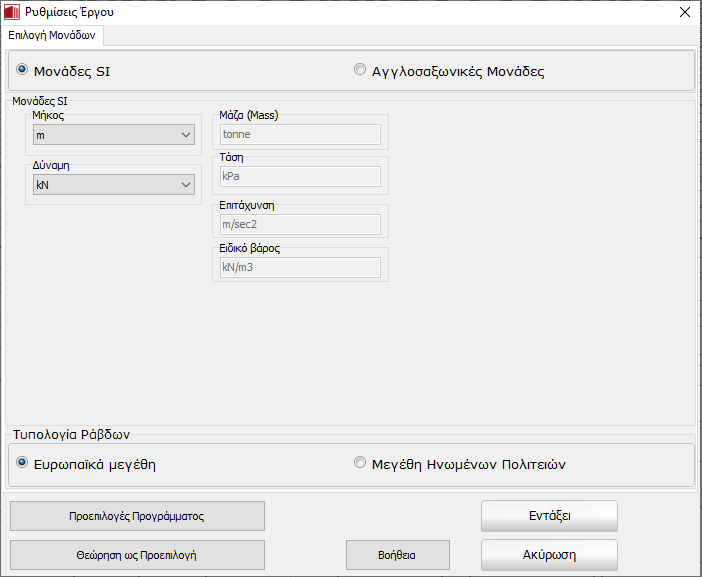Open help with the Βοήθεια button
This screenshot has height=577, width=702.
point(397,554)
